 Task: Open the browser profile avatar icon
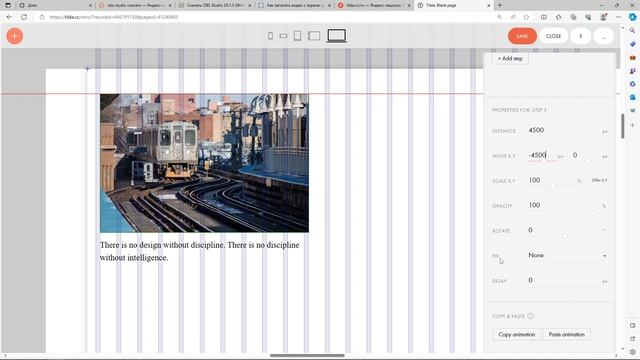603,17
